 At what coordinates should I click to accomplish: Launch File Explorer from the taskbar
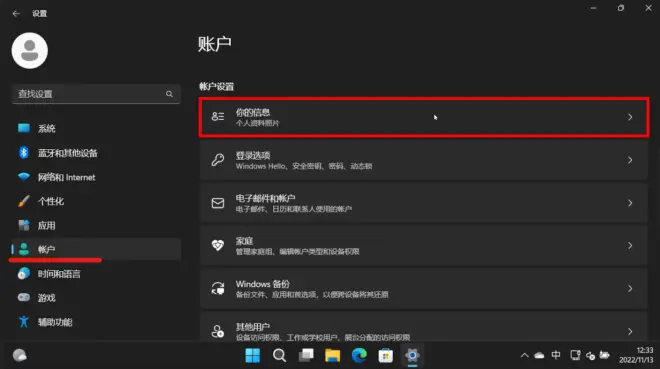coord(333,356)
